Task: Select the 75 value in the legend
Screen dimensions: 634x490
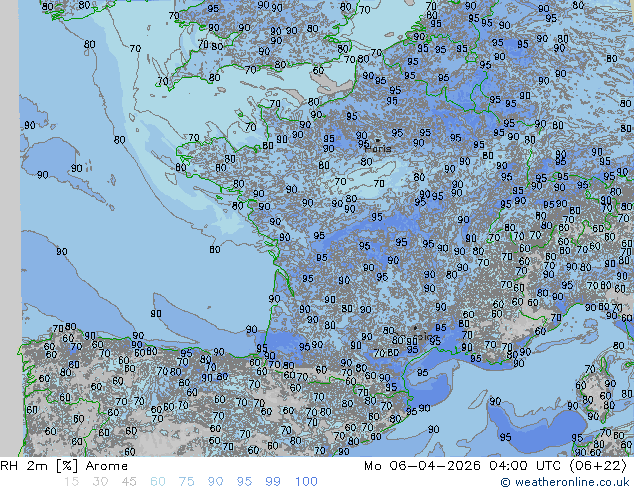Action: (187, 482)
